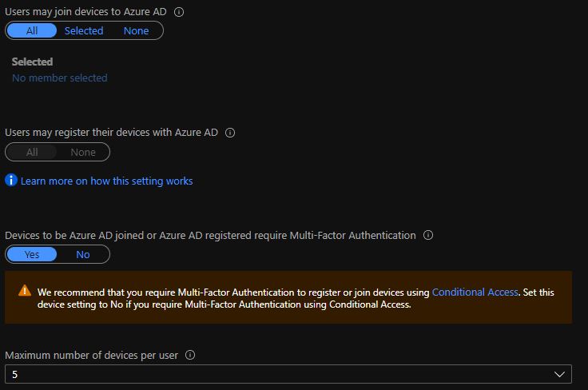
Task: Choose None for register devices with Azure AD
Action: [83, 153]
